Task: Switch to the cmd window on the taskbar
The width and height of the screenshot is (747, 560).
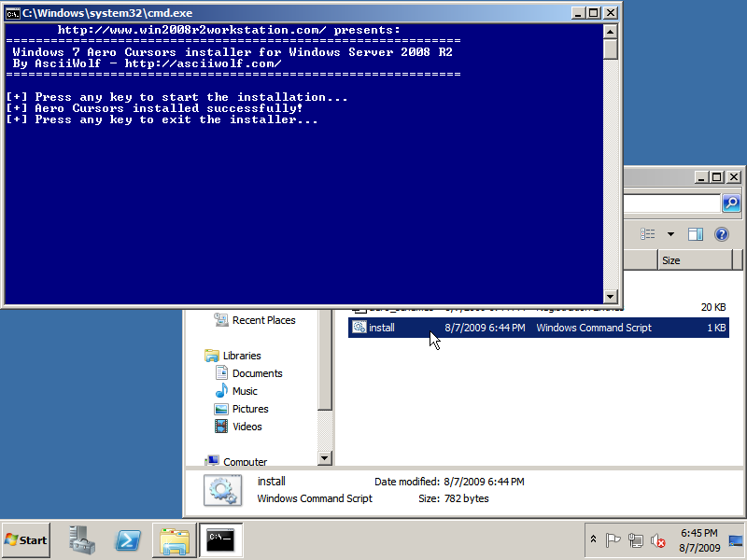Action: (x=220, y=540)
